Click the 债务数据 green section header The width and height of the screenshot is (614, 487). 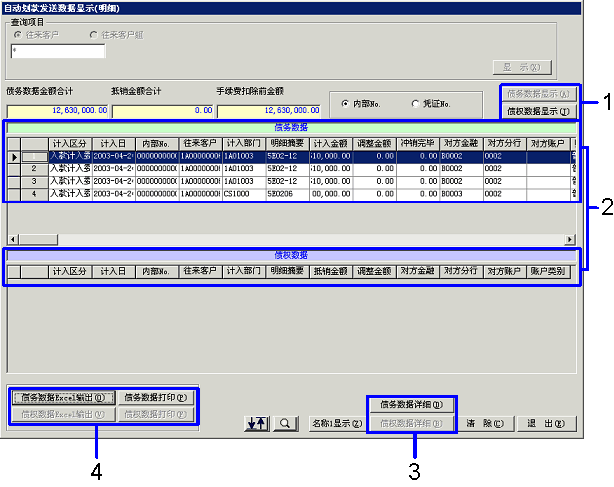291,128
